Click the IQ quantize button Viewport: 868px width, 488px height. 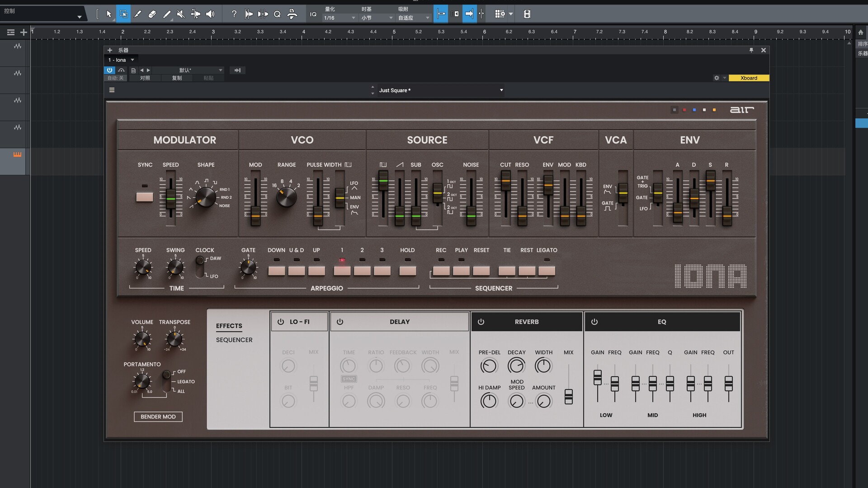[x=313, y=14]
